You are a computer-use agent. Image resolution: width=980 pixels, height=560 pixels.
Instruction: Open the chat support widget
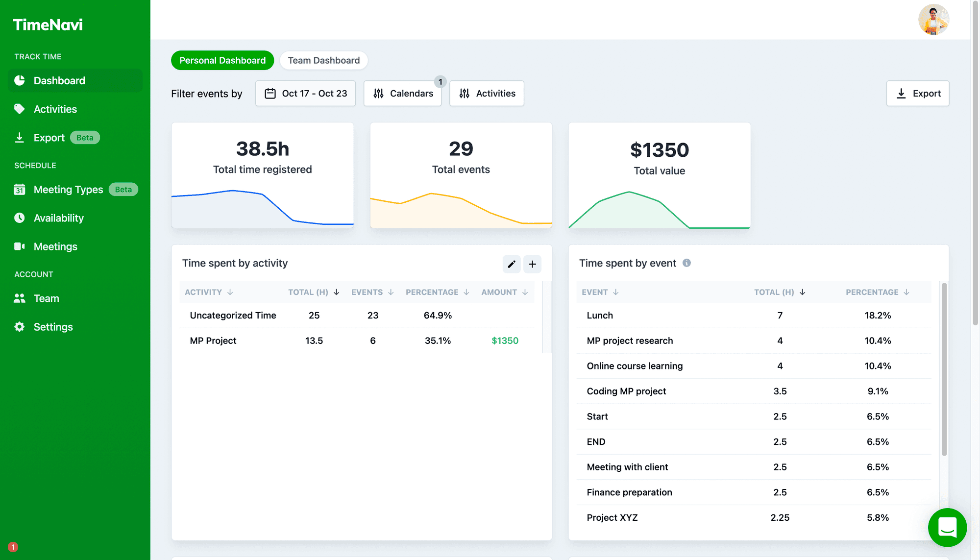point(947,528)
